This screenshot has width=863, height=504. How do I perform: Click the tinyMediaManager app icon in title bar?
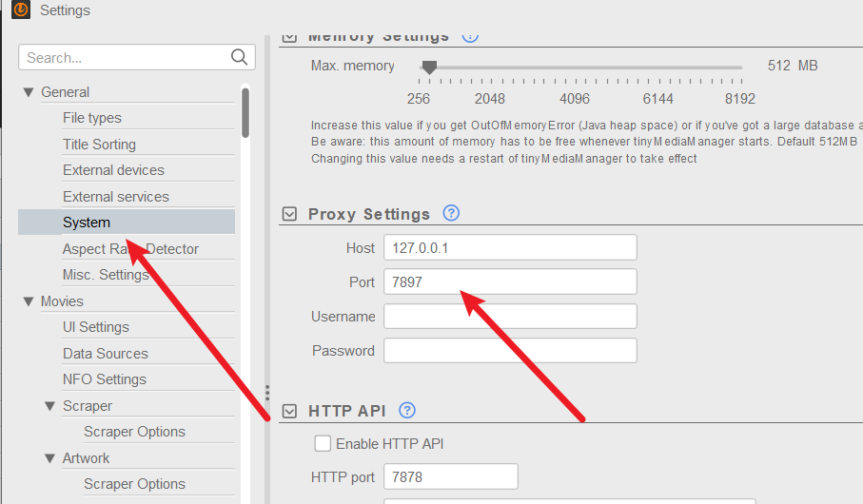pos(21,10)
